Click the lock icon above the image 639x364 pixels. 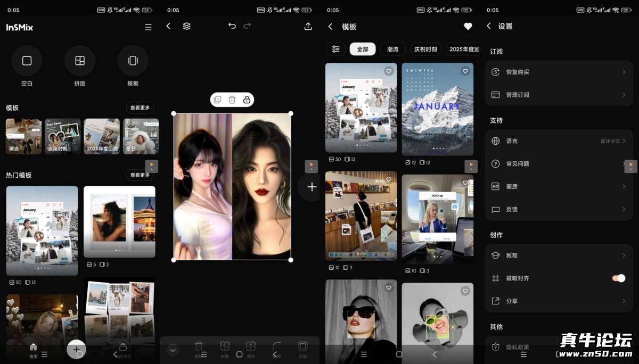coord(247,100)
